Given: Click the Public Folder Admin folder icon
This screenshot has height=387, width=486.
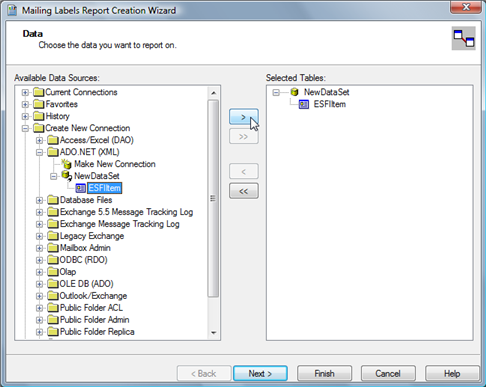Looking at the screenshot, I should tap(53, 320).
